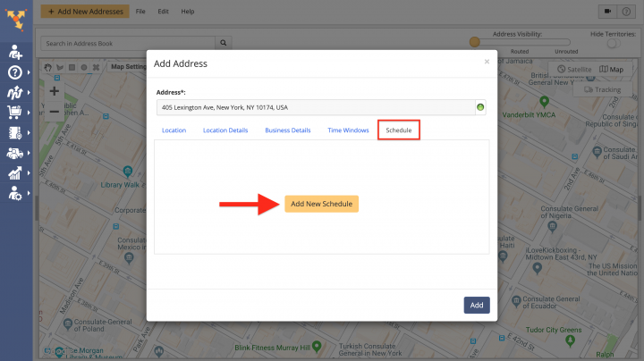The image size is (644, 361).
Task: Click the Address input field
Action: [x=316, y=107]
